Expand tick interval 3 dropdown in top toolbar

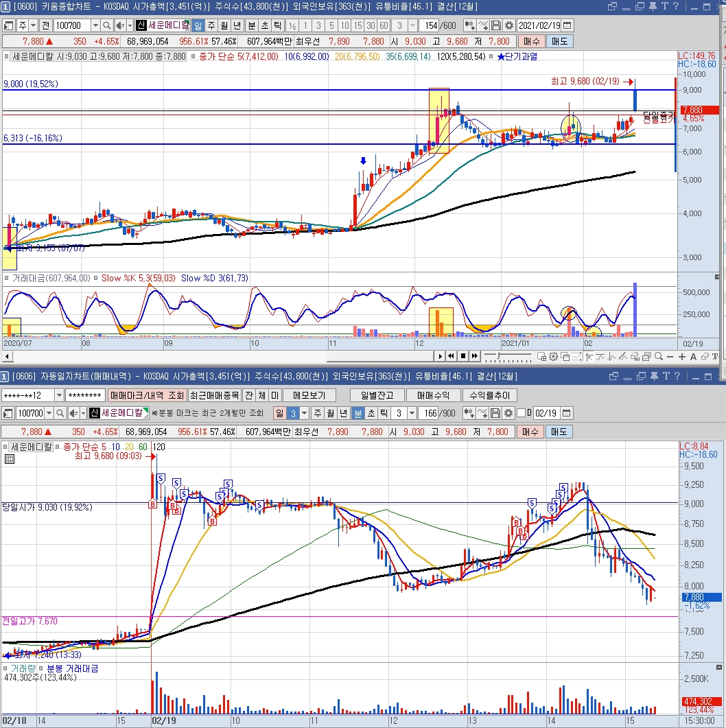point(412,25)
